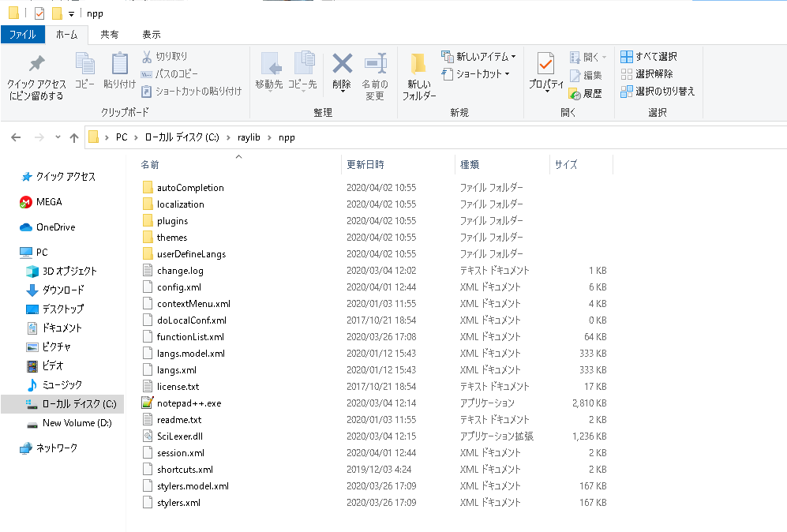The height and width of the screenshot is (532, 787).
Task: Click Edit (編集) ribbon command
Action: coord(586,75)
